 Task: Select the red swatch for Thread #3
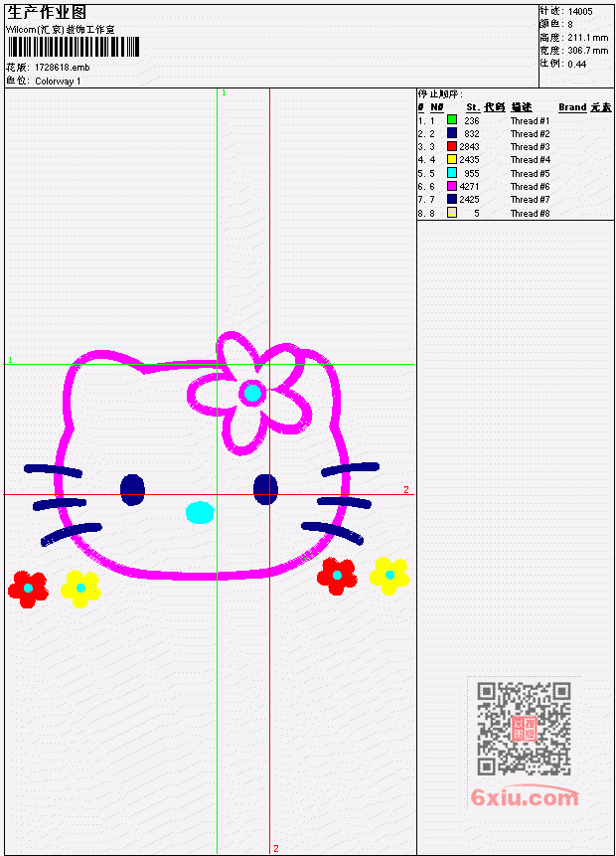[452, 146]
